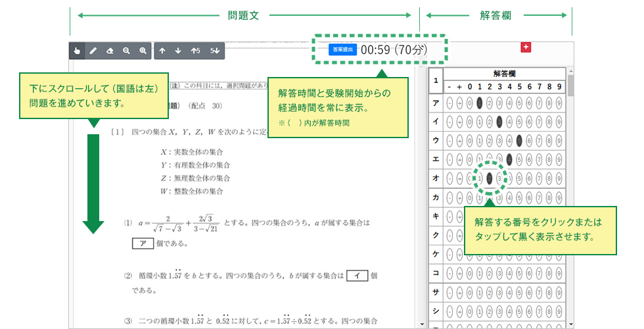This screenshot has width=644, height=329.
Task: Click answer sheet scrollbar up arrow
Action: [x=570, y=71]
